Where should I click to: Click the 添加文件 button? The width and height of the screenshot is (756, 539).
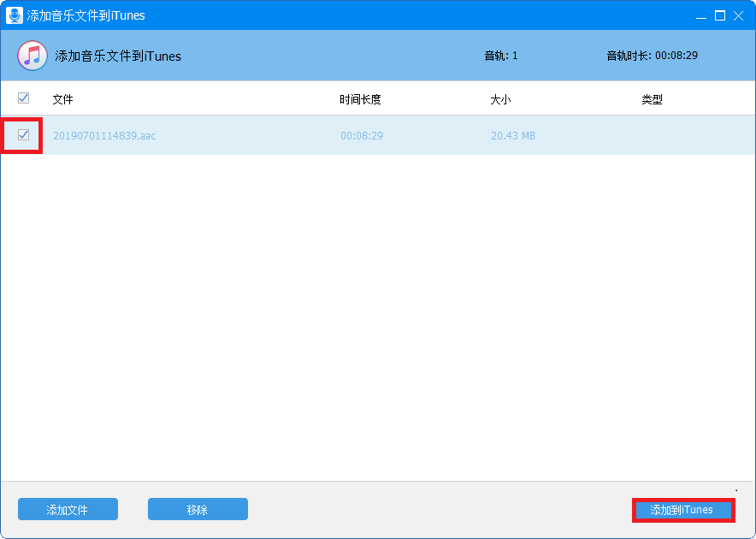(68, 510)
